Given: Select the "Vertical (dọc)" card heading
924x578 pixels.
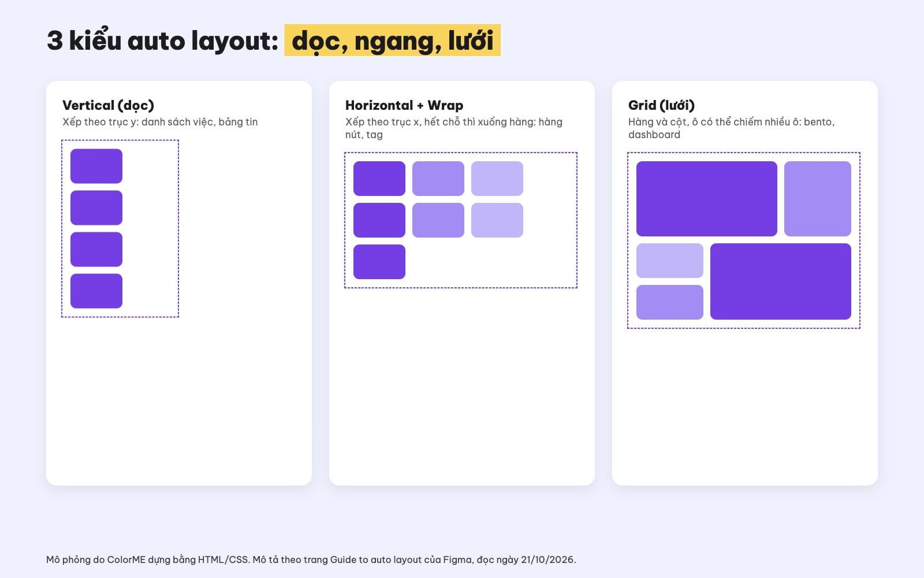Looking at the screenshot, I should 108,105.
